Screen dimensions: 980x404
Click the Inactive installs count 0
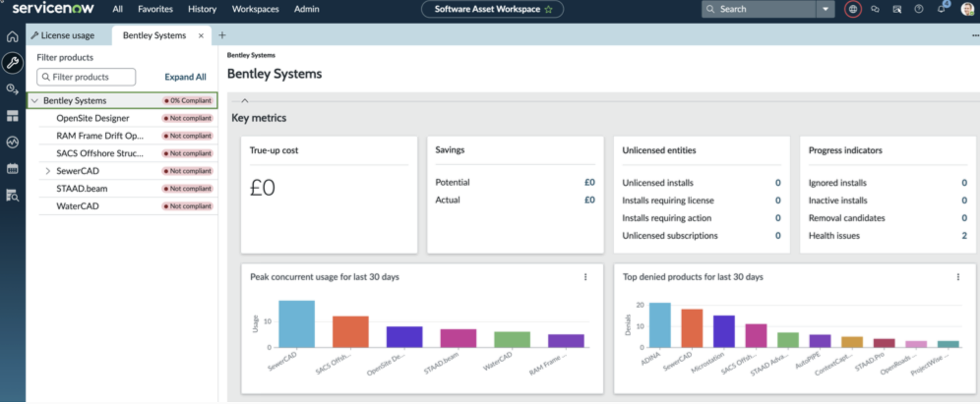pos(964,201)
